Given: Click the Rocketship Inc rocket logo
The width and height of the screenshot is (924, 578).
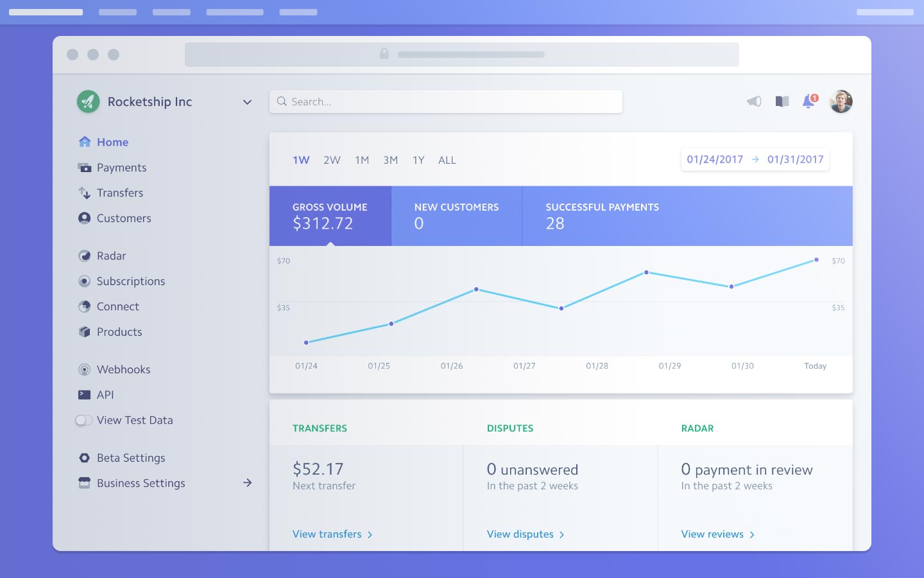Looking at the screenshot, I should 89,101.
